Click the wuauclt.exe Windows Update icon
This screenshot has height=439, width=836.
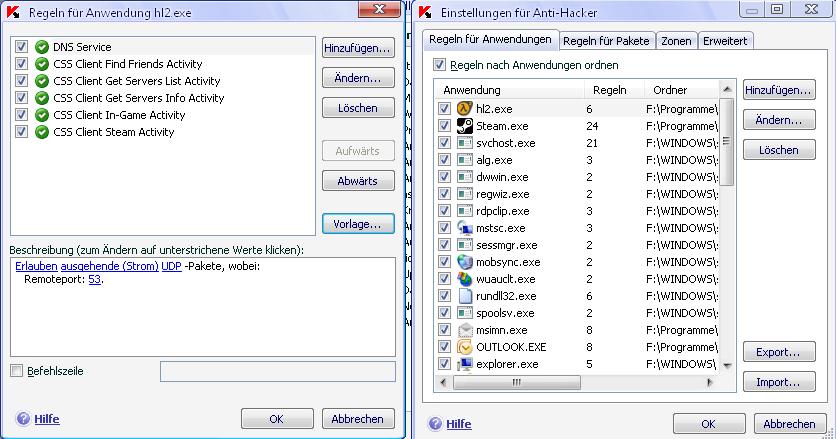pyautogui.click(x=465, y=279)
